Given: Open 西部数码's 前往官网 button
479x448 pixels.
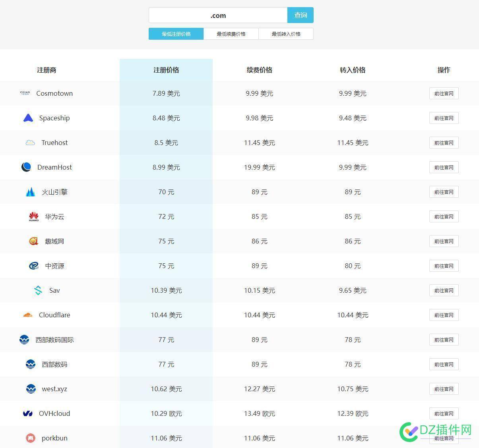Looking at the screenshot, I should point(444,364).
